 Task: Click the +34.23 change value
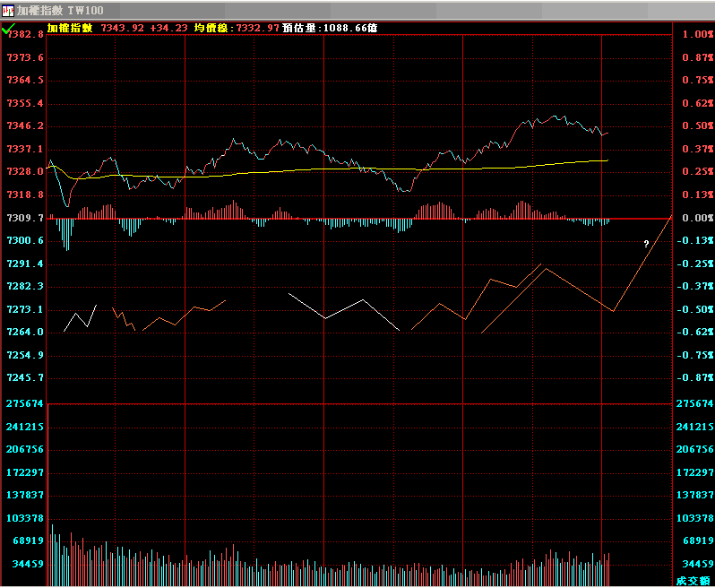pyautogui.click(x=168, y=28)
